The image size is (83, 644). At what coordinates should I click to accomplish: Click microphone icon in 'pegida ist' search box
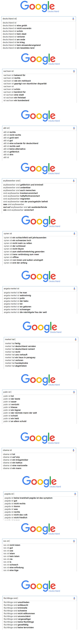pos(75,494)
